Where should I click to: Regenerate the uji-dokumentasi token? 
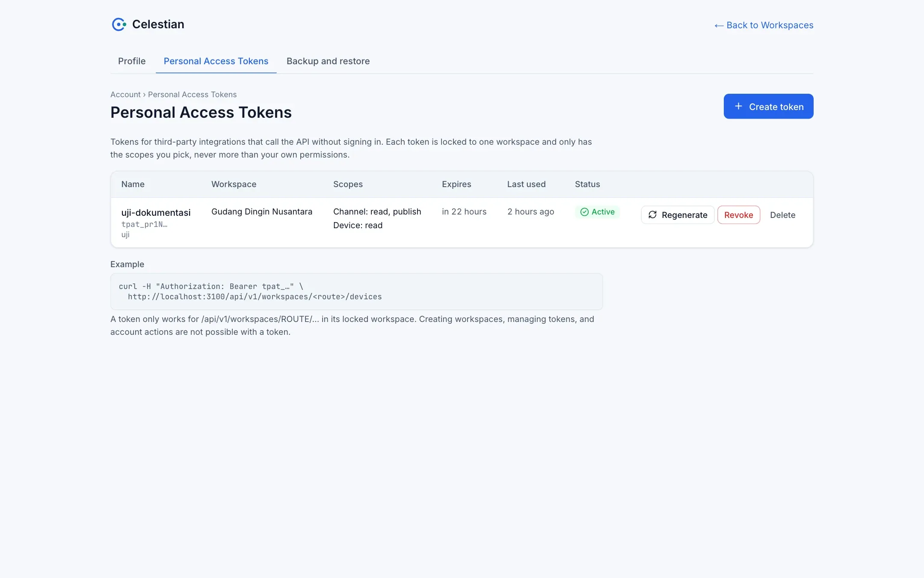click(678, 215)
